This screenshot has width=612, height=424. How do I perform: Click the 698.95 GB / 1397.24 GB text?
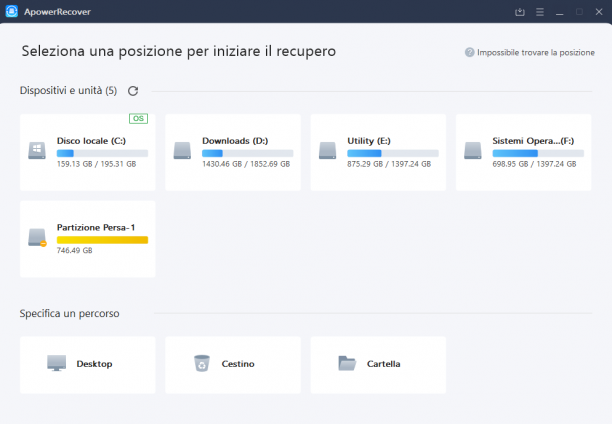pos(534,164)
